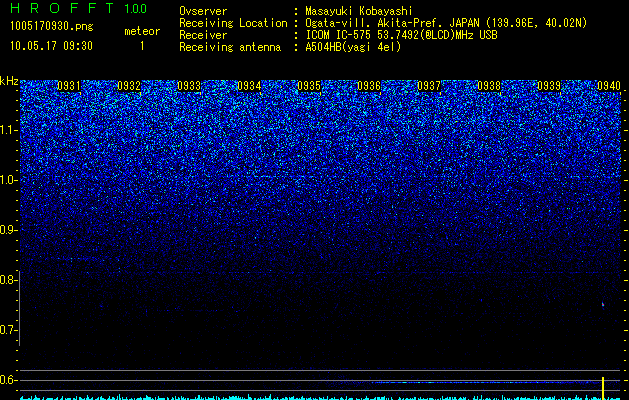The width and height of the screenshot is (629, 400).
Task: Click the 0.9 frequency axis label
Action: [7, 230]
